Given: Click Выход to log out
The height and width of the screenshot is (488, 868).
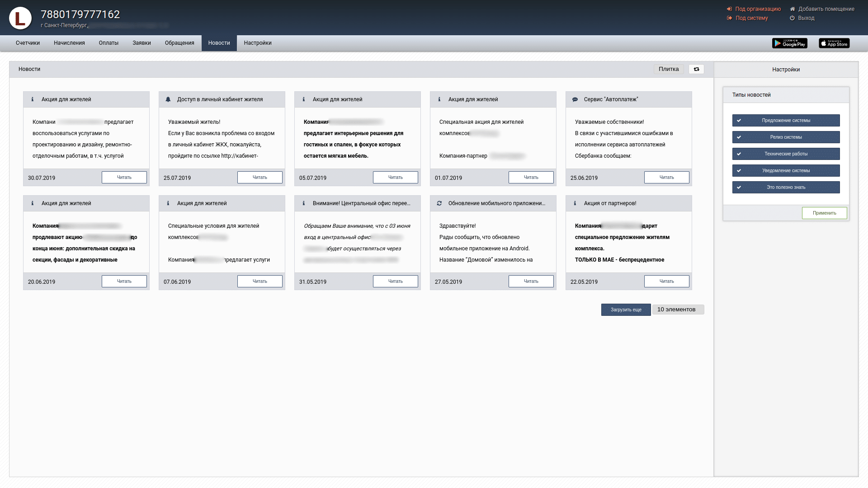Looking at the screenshot, I should click(806, 18).
